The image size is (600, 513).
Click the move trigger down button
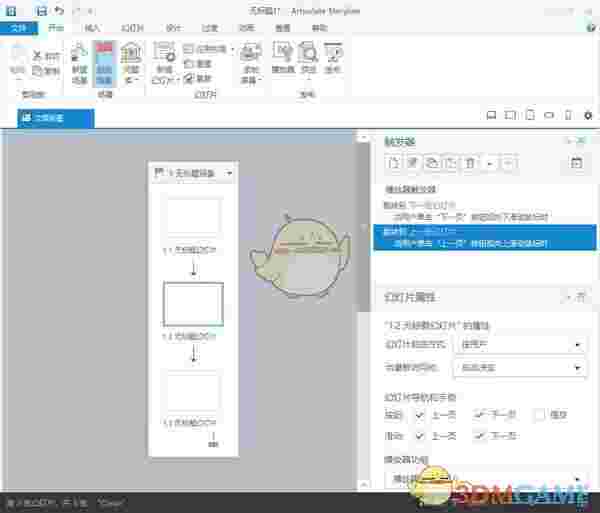[x=508, y=163]
